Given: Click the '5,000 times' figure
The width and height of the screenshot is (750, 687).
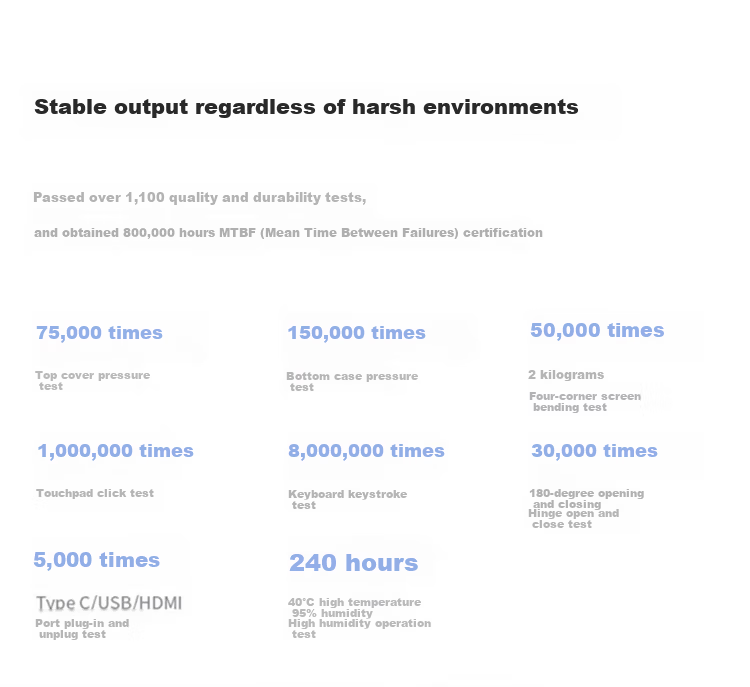Looking at the screenshot, I should click(x=97, y=560).
